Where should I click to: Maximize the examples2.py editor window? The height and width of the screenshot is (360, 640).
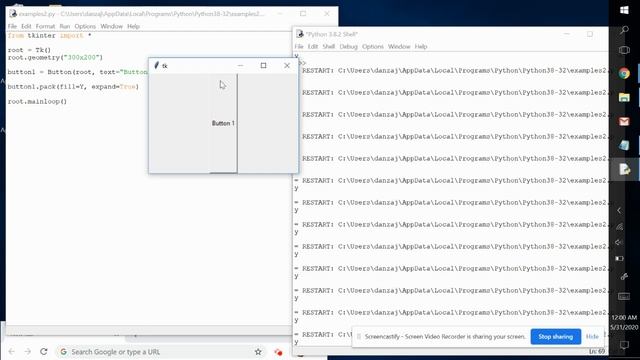303,13
